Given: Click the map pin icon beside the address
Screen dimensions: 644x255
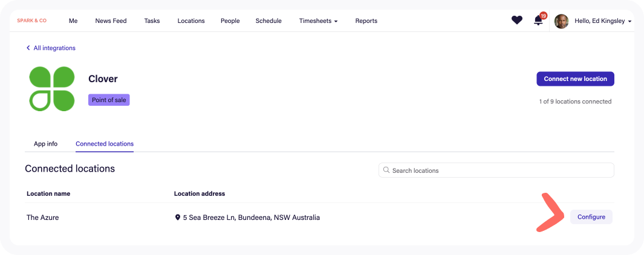Looking at the screenshot, I should (177, 217).
